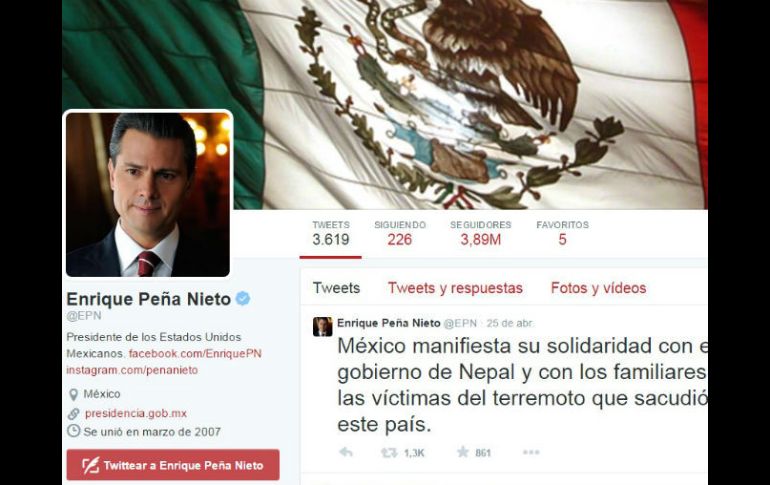The width and height of the screenshot is (770, 485).
Task: Open the 25 de abr. tweet timestamp
Action: pos(510,323)
